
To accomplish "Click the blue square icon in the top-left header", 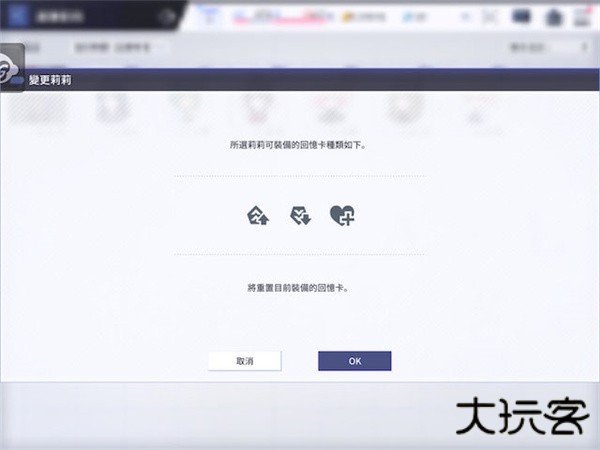I will coord(17,16).
